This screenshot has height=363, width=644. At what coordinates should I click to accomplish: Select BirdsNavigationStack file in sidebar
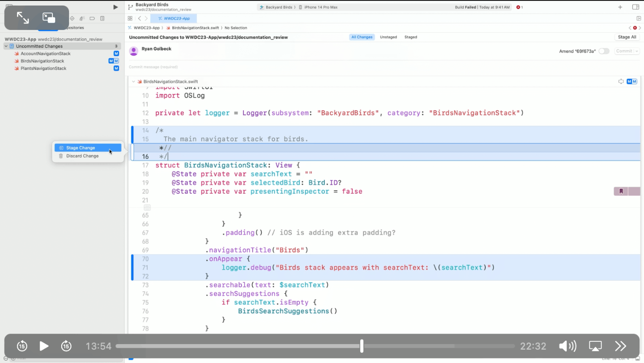[x=42, y=61]
